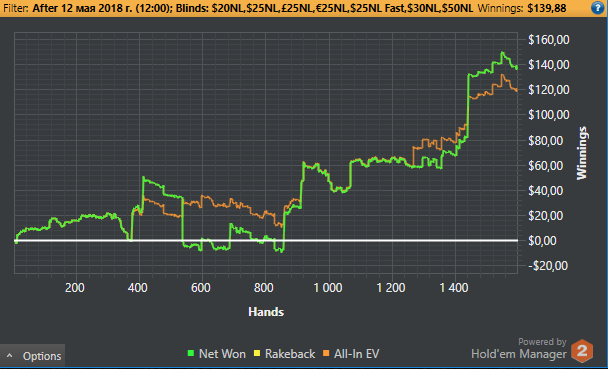Click the $40,00 axis label

(x=546, y=190)
